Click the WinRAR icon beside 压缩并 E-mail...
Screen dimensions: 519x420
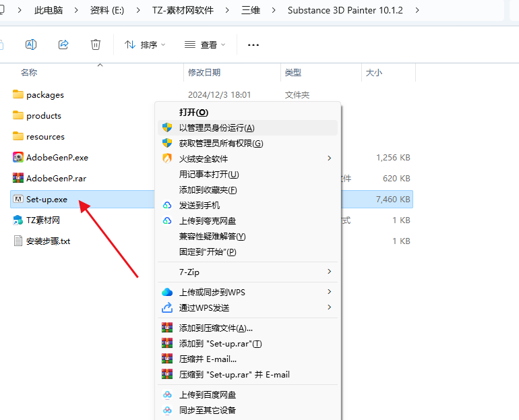pyautogui.click(x=167, y=359)
